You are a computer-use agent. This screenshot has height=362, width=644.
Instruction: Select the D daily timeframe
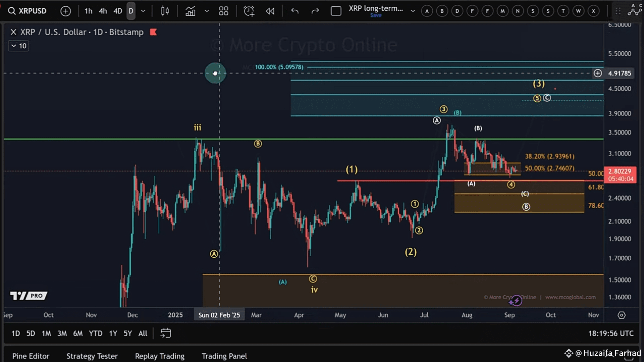[x=131, y=11]
